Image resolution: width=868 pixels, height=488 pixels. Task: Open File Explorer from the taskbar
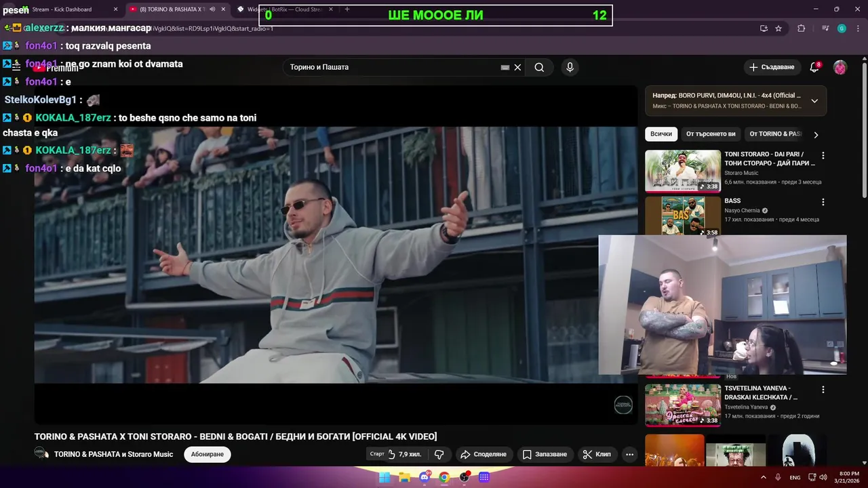[x=405, y=477]
